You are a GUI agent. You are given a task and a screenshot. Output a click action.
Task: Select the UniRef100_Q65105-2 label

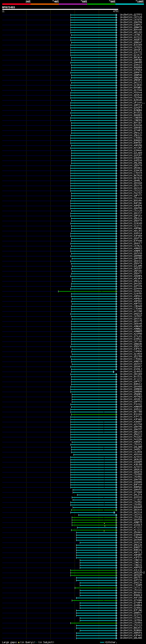click(132, 573)
